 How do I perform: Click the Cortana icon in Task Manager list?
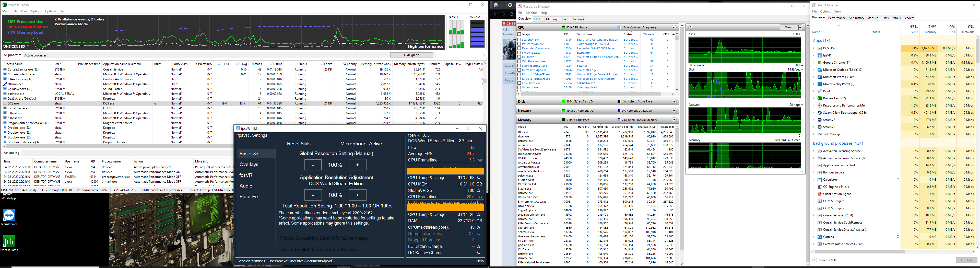[819, 237]
